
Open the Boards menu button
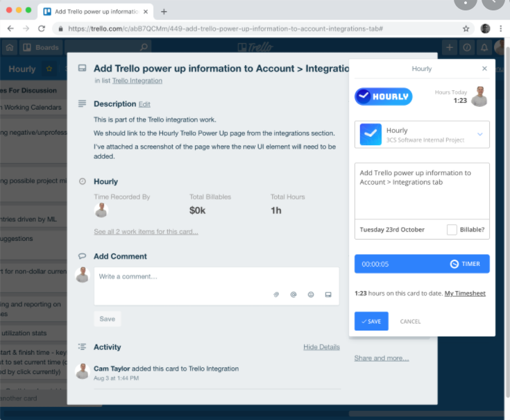tap(41, 47)
